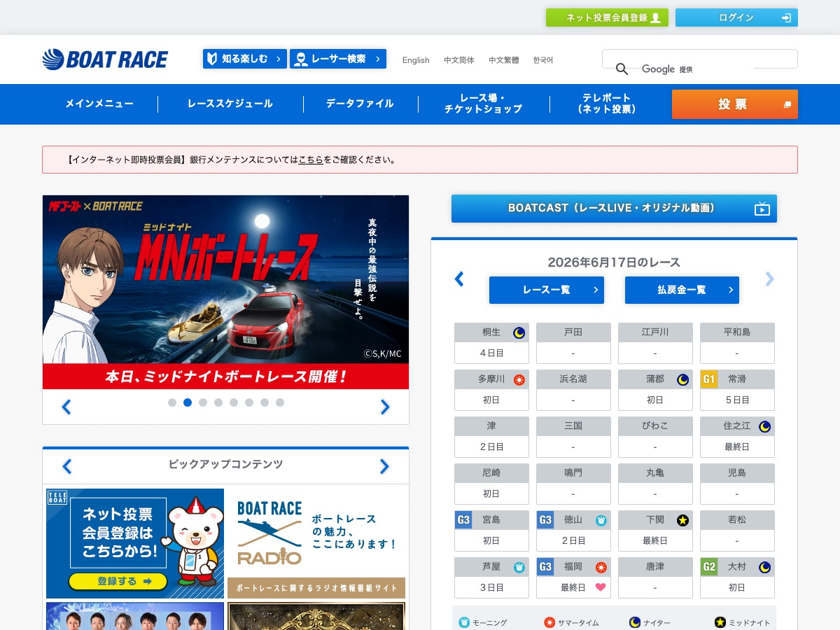840x630 pixels.
Task: Open the 知る楽しむ button
Action: (x=245, y=59)
